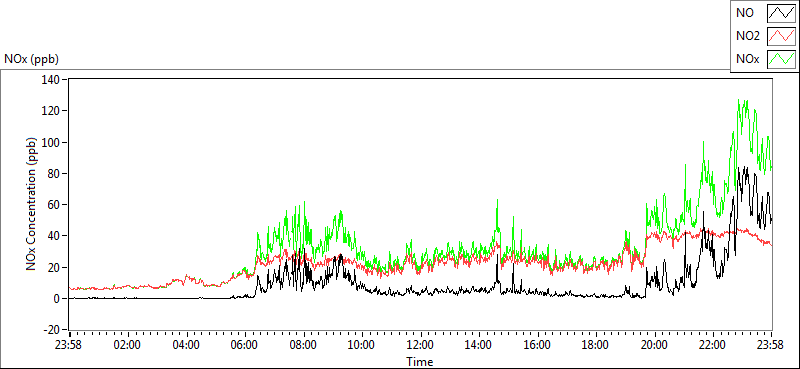Select the NOx legend label
The width and height of the screenshot is (800, 369).
748,59
